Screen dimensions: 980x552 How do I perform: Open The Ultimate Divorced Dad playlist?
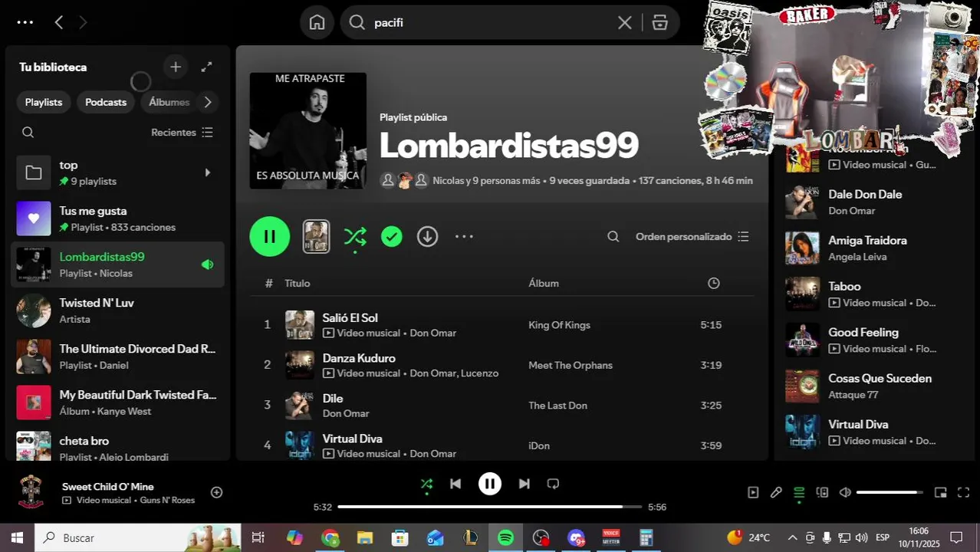click(x=117, y=356)
